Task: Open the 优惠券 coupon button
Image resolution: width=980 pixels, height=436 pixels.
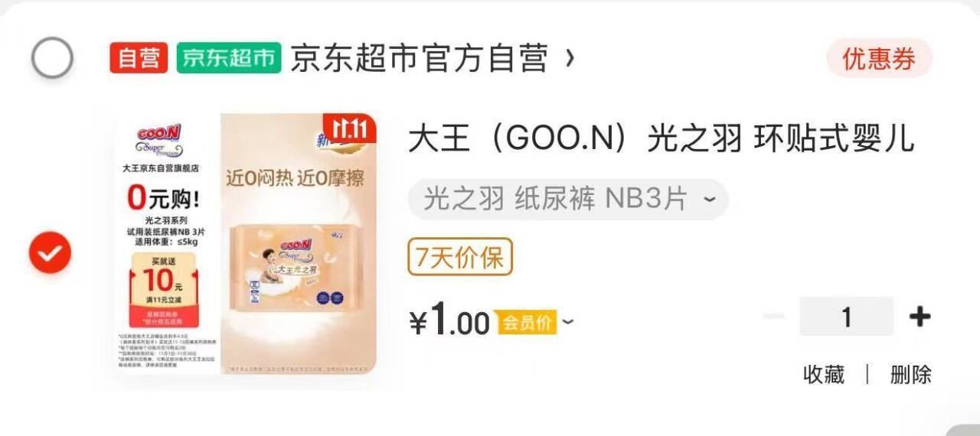Action: point(879,59)
